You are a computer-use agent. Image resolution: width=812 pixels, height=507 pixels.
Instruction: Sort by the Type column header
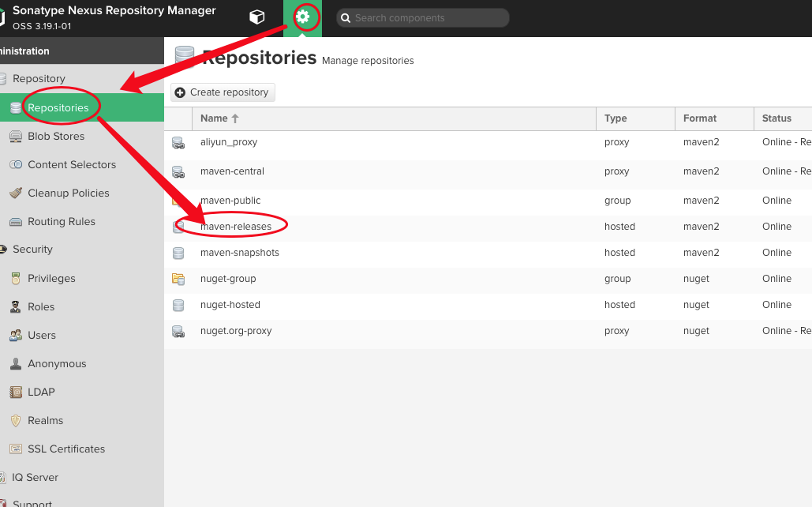[x=635, y=118]
